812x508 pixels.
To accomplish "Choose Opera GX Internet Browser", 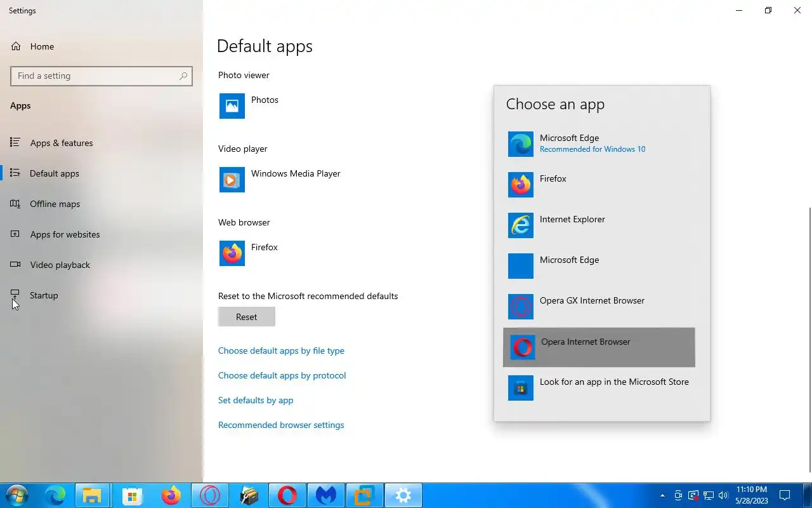I will (x=599, y=306).
